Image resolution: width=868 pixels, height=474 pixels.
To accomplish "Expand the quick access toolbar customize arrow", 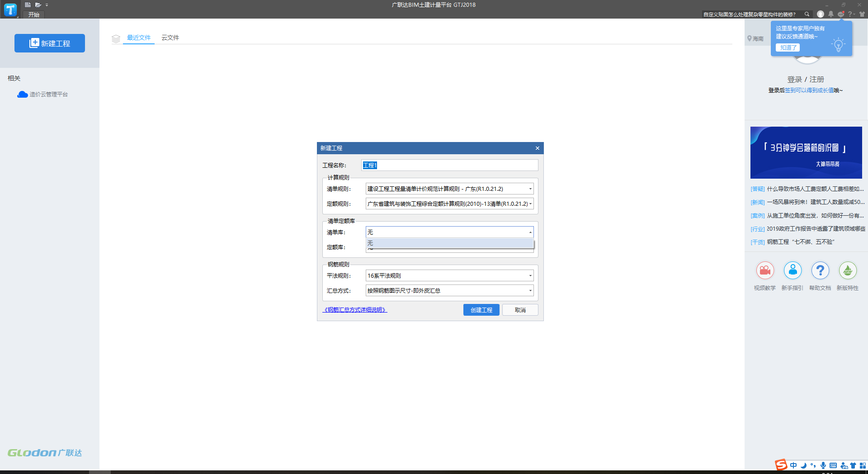I will pos(47,5).
